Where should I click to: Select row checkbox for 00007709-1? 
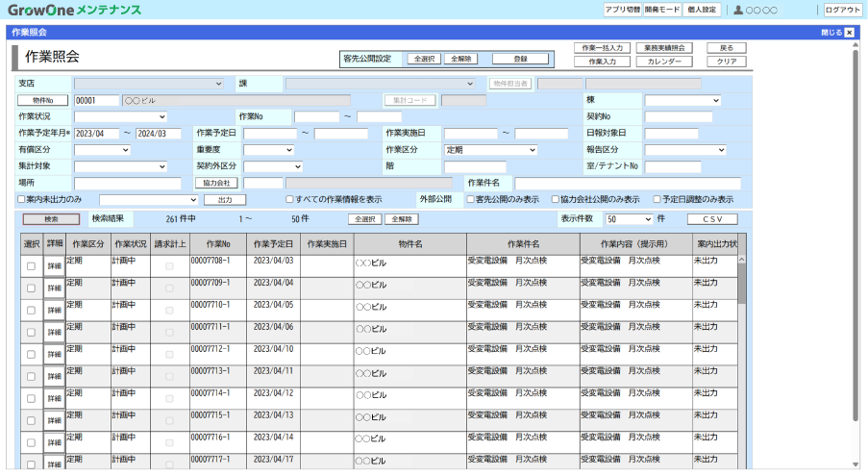(x=31, y=288)
